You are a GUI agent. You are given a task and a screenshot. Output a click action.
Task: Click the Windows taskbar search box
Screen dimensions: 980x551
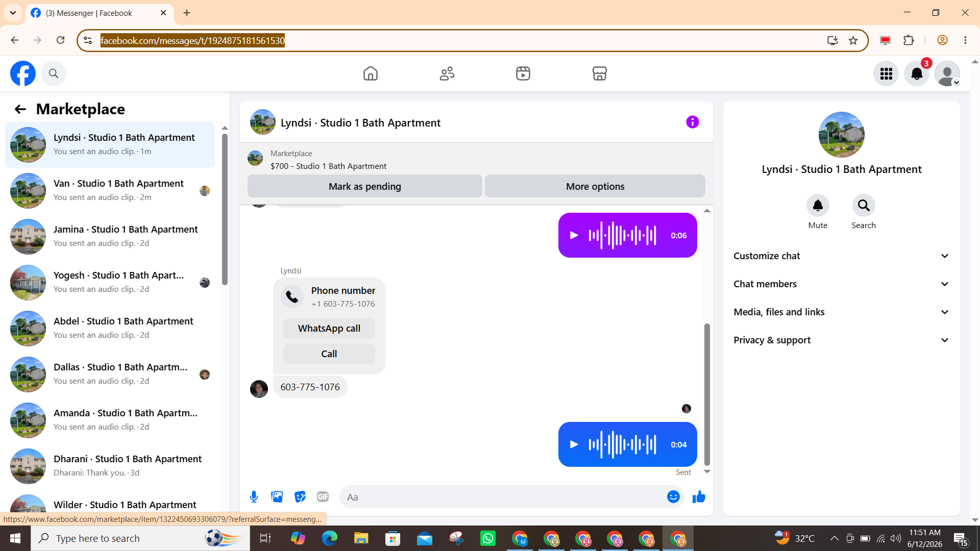coord(140,538)
